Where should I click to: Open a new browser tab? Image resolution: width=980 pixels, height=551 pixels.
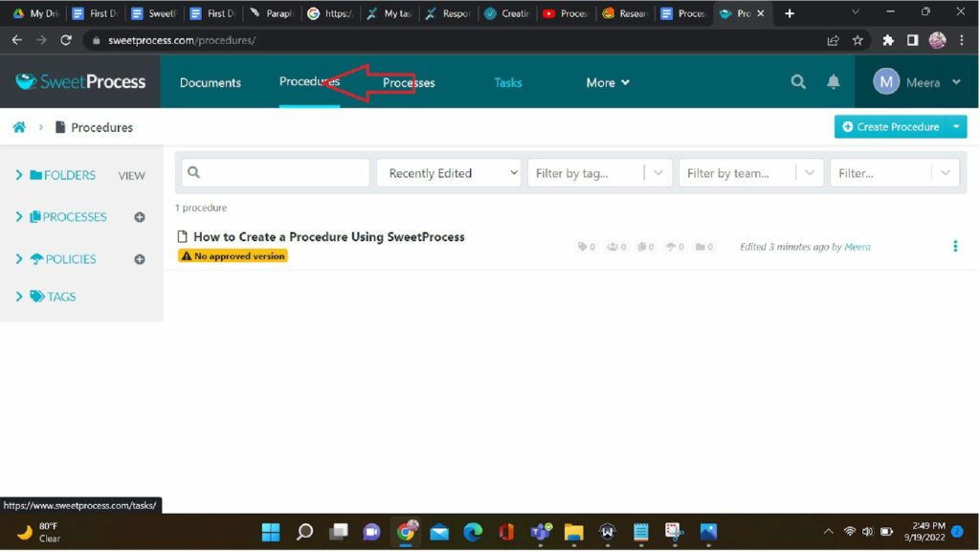(790, 13)
